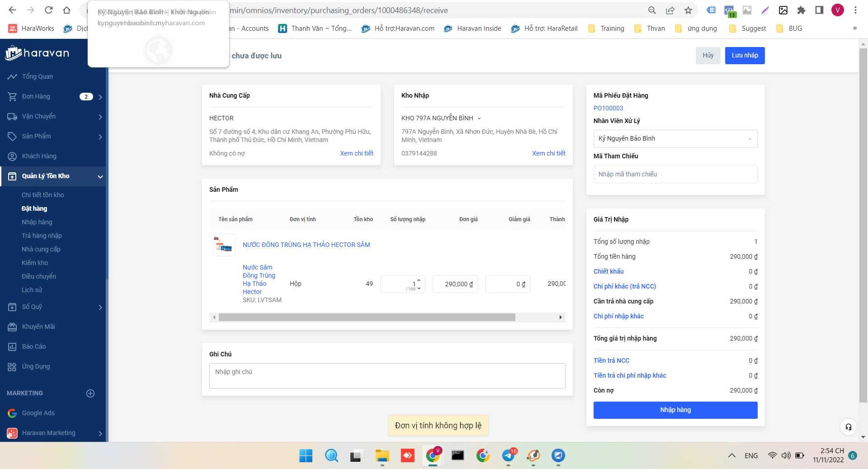The height and width of the screenshot is (469, 868).
Task: Go to Nhập hàng submenu item
Action: [37, 222]
